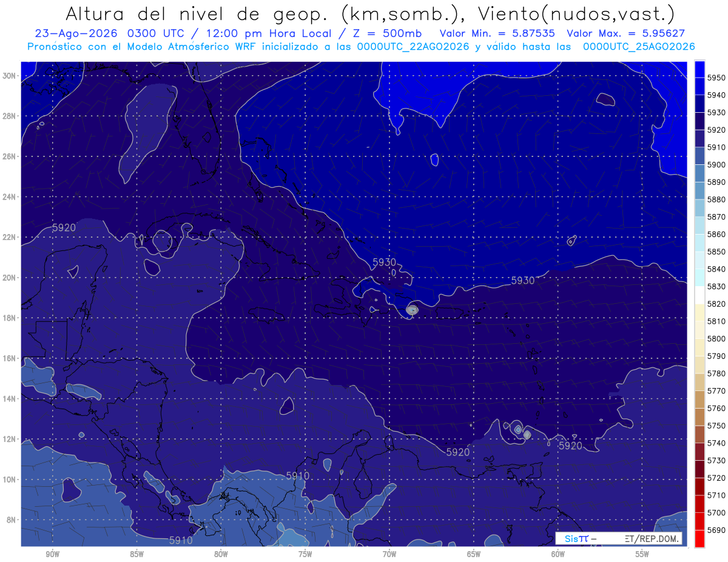Click 'Valor Min. = 5.87535'
Screen dimensions: 728x562
pyautogui.click(x=496, y=33)
